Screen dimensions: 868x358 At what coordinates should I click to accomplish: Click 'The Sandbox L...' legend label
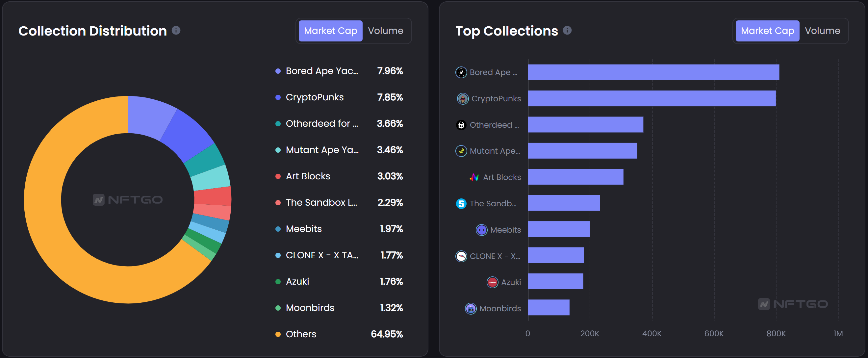(x=321, y=203)
